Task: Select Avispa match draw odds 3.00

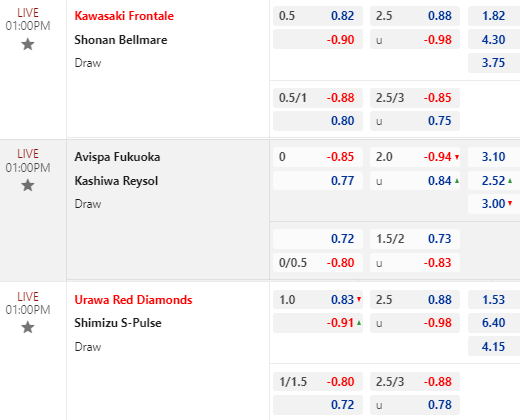Action: point(494,204)
